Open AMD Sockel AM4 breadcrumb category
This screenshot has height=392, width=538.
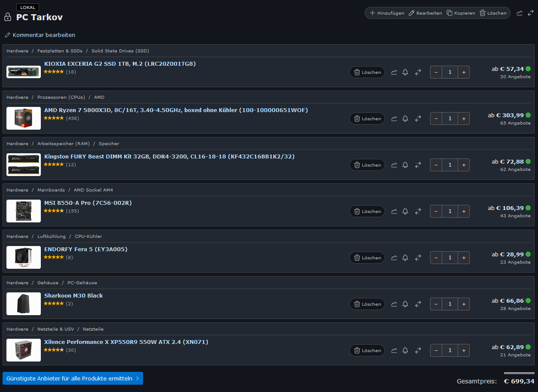93,190
